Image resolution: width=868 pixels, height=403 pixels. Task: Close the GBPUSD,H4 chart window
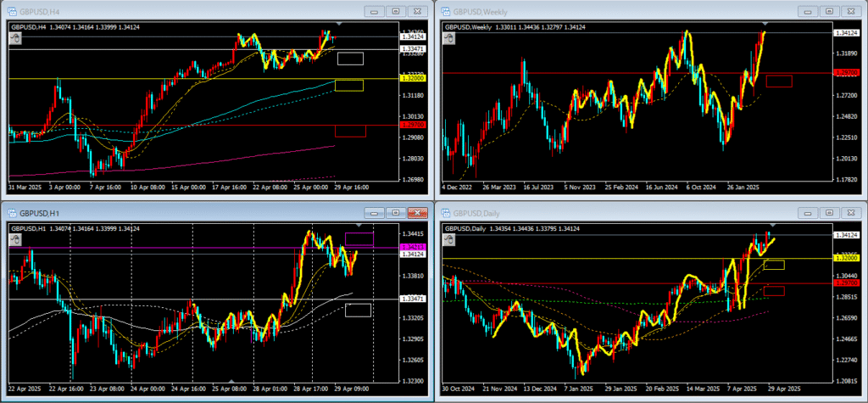(x=418, y=11)
